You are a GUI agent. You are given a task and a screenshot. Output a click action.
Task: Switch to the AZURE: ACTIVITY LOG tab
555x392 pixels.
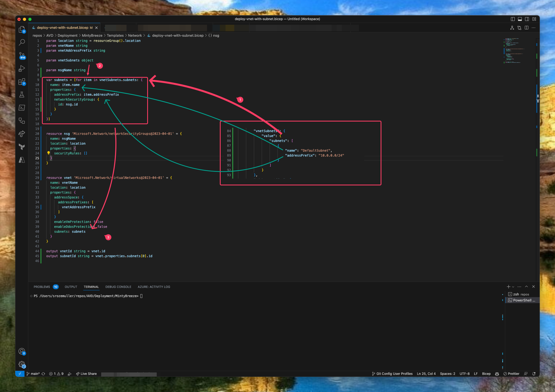(x=154, y=287)
